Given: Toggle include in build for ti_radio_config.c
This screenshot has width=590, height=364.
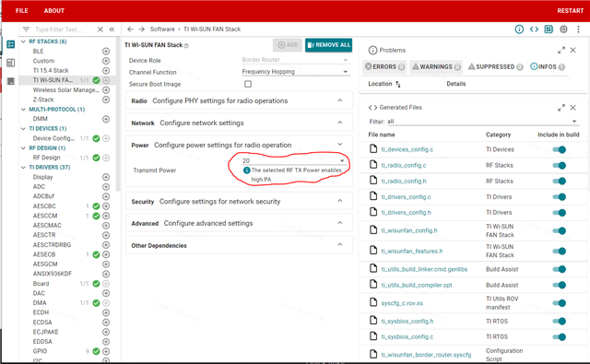Looking at the screenshot, I should pyautogui.click(x=560, y=166).
